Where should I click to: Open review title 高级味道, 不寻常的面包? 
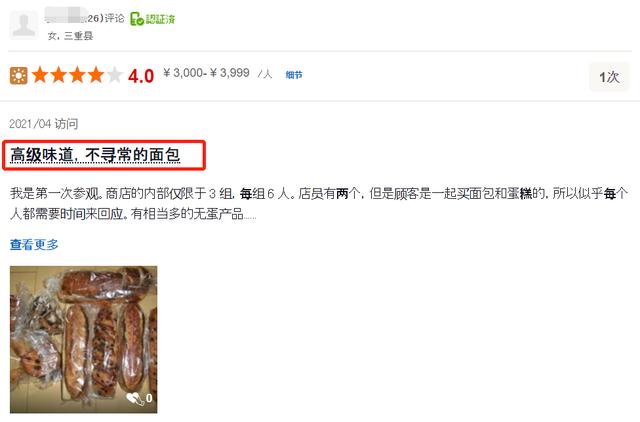[95, 155]
